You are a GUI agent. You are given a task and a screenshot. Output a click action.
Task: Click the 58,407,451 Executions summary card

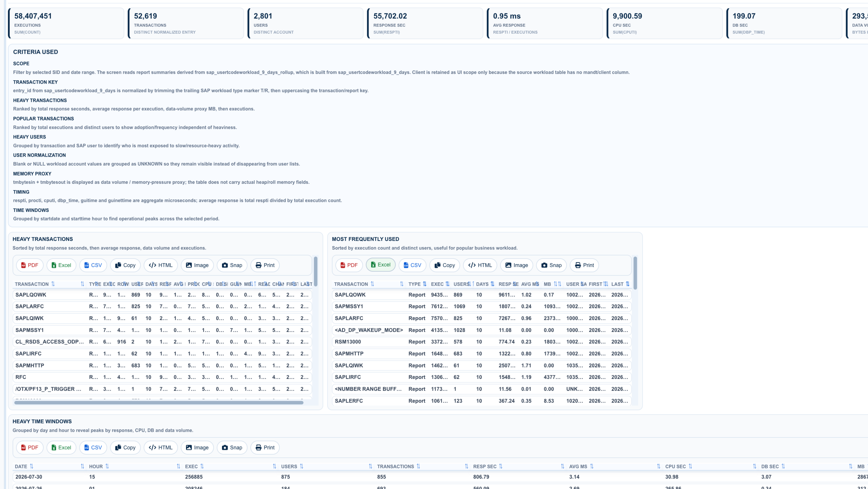coord(66,23)
